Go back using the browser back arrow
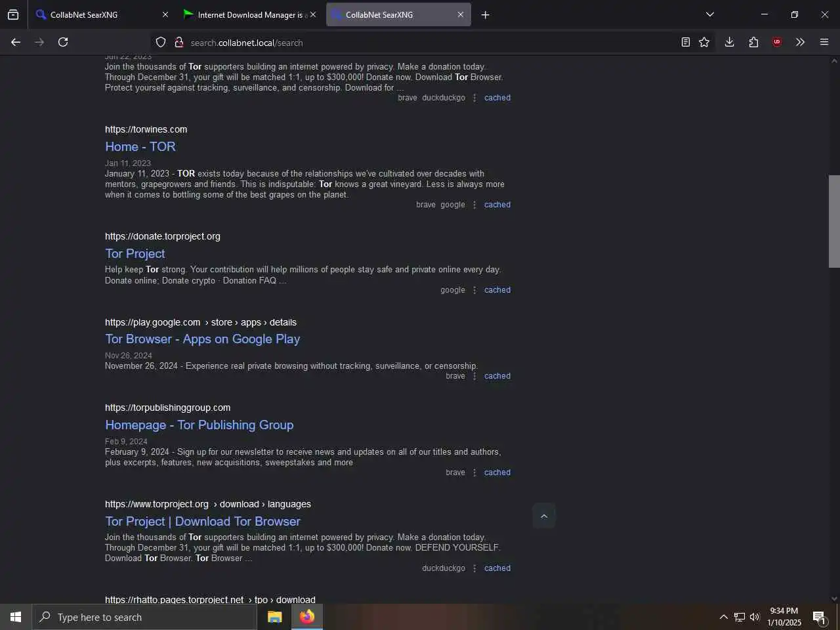Screen dimensions: 840x630 (16, 42)
